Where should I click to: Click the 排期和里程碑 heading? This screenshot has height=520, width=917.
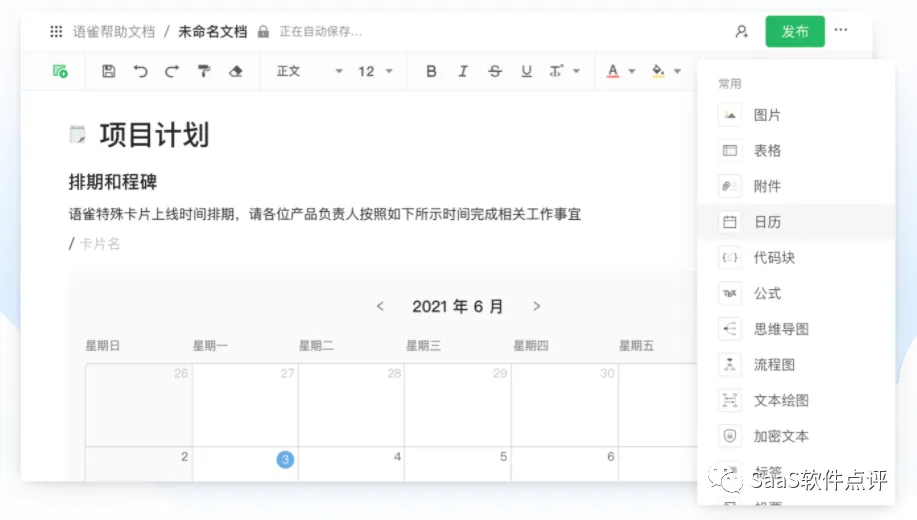pyautogui.click(x=113, y=182)
